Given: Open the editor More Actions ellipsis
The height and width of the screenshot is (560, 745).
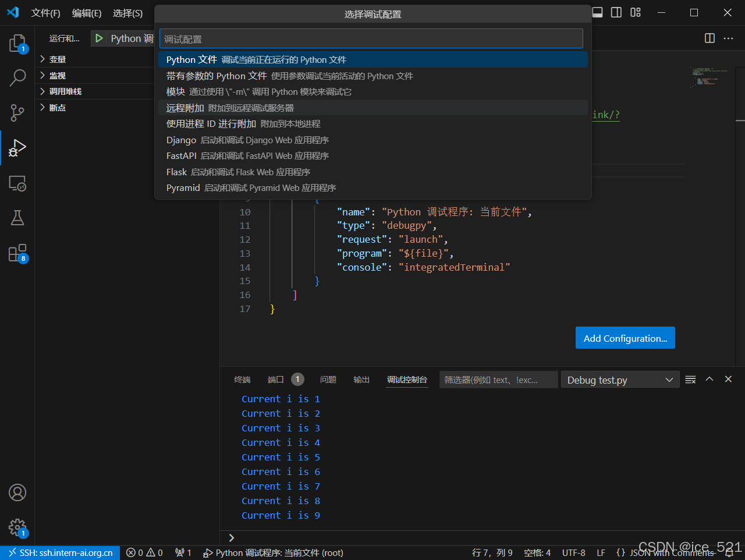Looking at the screenshot, I should pos(728,38).
